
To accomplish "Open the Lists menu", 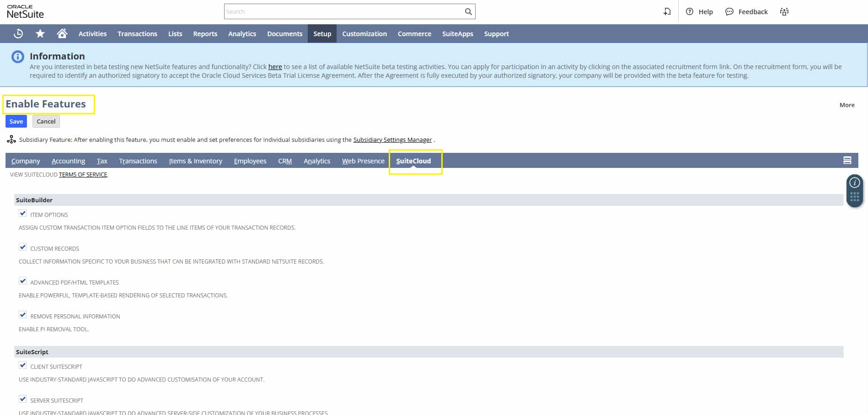I will pos(175,34).
